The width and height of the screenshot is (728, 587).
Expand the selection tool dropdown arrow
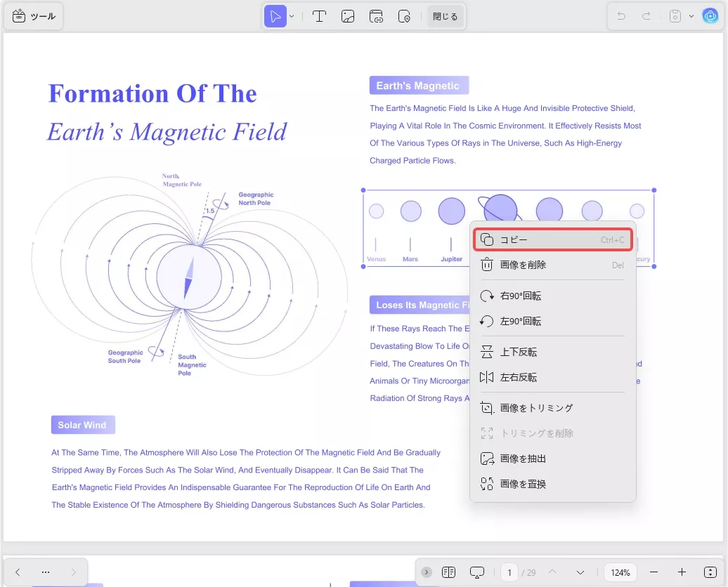(292, 16)
